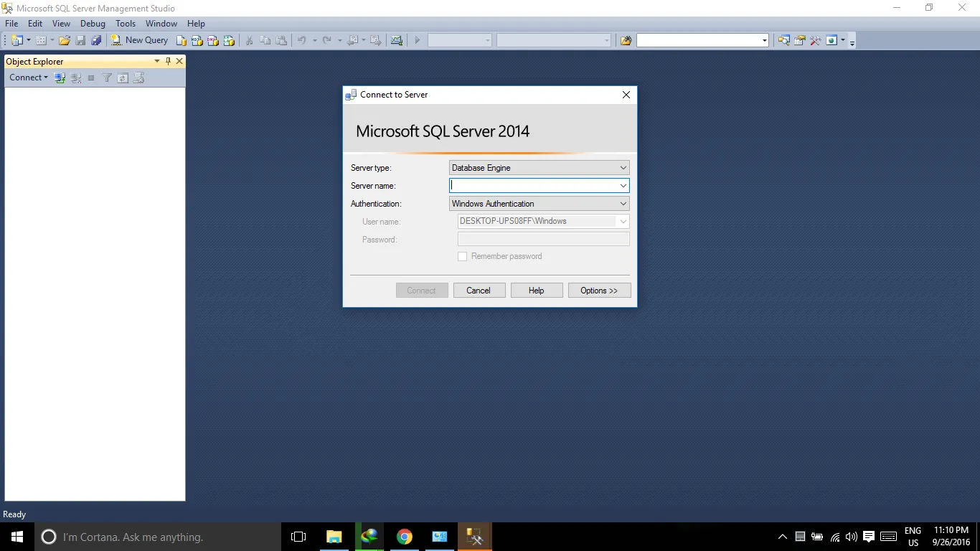Expand the Undo history dropdown arrow

314,41
